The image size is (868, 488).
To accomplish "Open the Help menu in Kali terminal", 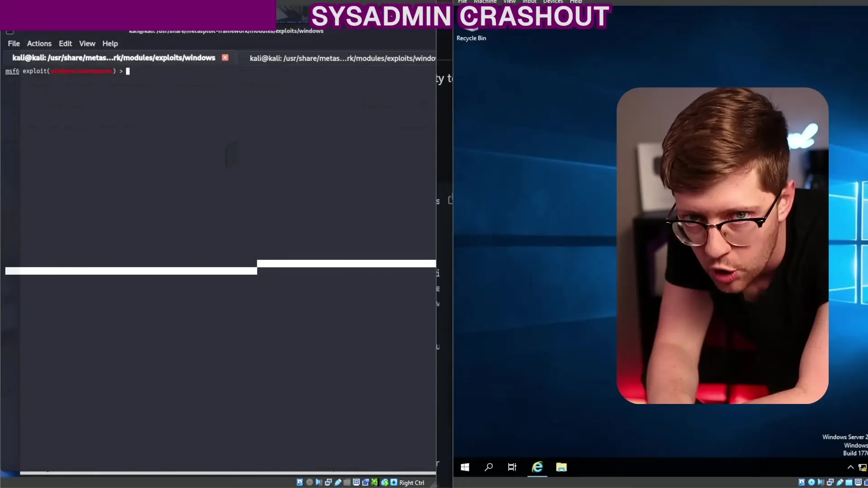I will click(110, 43).
